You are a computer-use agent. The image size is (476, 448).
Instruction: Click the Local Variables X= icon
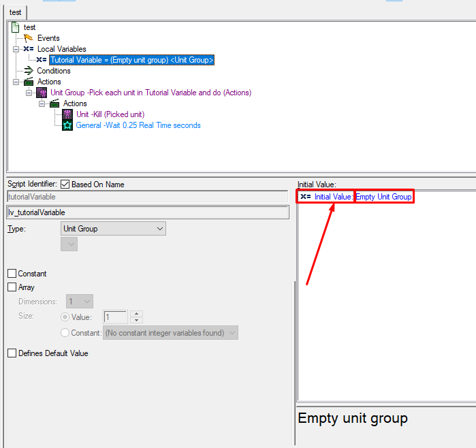(x=29, y=49)
